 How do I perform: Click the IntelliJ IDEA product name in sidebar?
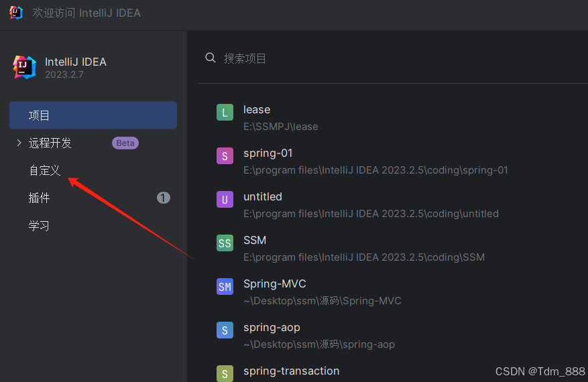click(x=75, y=62)
